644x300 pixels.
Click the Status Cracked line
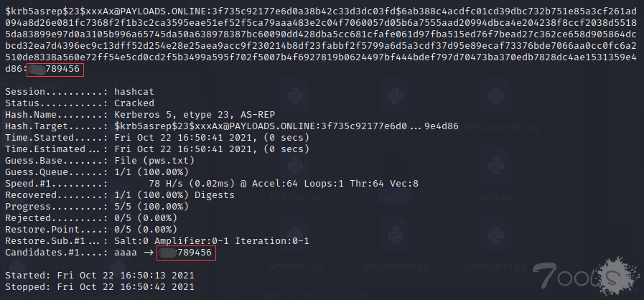(80, 103)
